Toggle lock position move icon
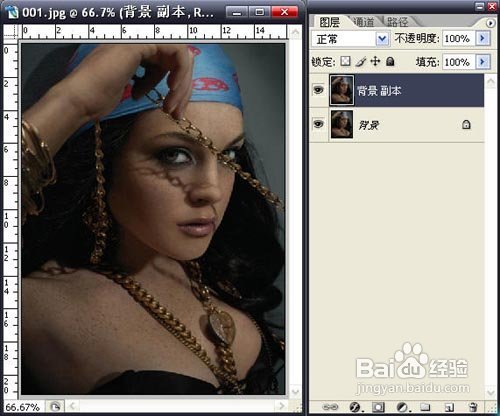Screen dimensions: 500x416 (x=375, y=61)
